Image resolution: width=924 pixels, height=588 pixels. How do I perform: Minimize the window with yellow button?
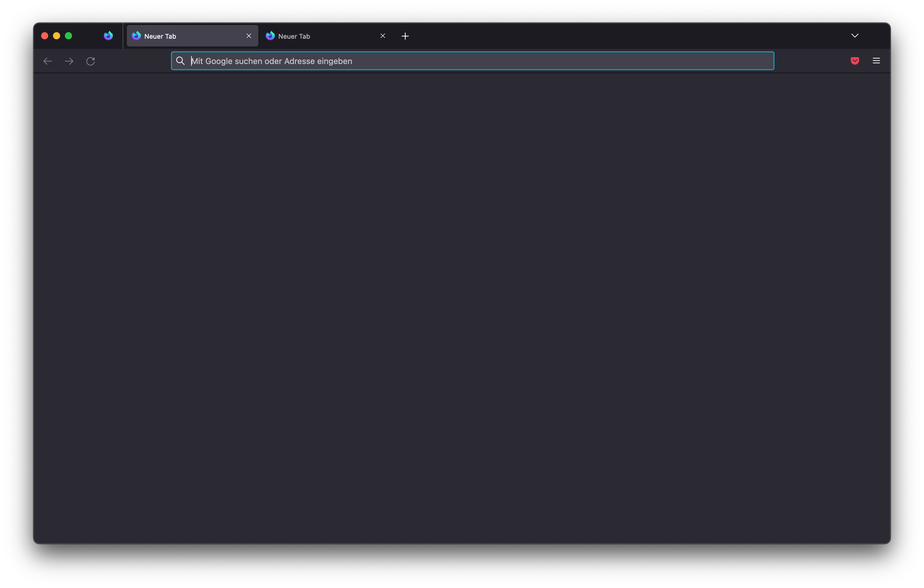tap(56, 36)
